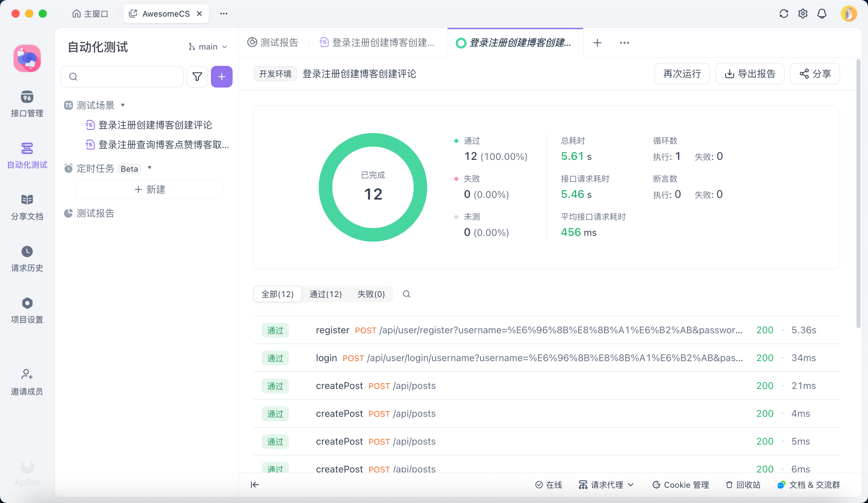The image size is (868, 503).
Task: Click the sync refresh icon in title bar
Action: 784,14
